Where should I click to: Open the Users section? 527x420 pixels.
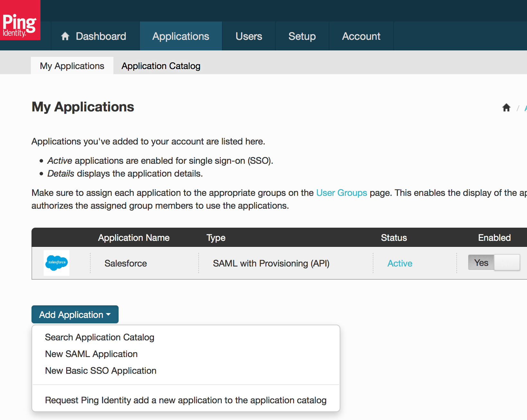[x=249, y=36]
